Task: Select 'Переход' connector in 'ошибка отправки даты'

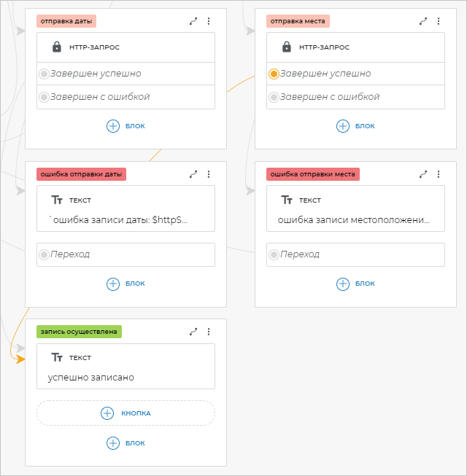Action: point(44,254)
